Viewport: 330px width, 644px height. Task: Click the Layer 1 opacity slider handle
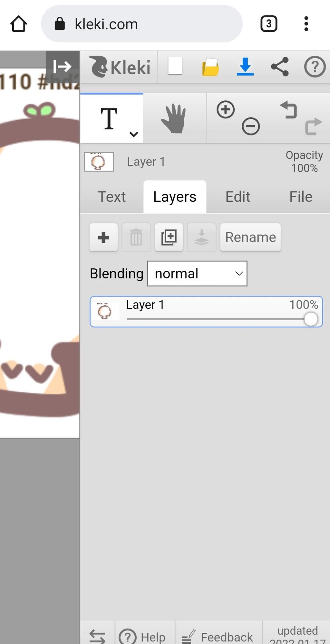(311, 319)
